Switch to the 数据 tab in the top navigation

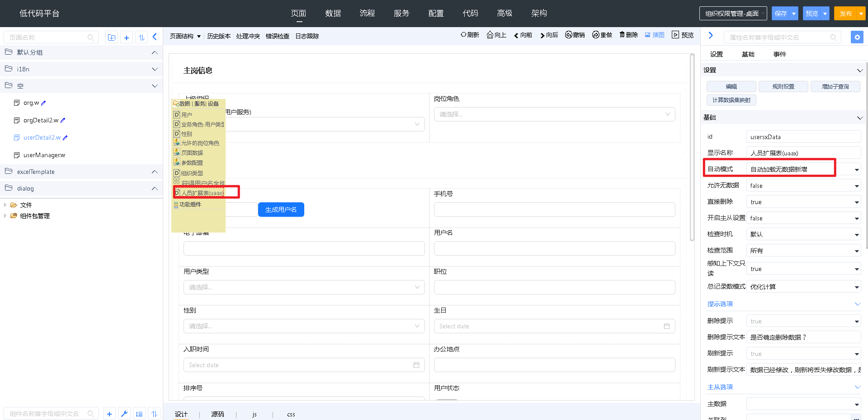tap(333, 13)
